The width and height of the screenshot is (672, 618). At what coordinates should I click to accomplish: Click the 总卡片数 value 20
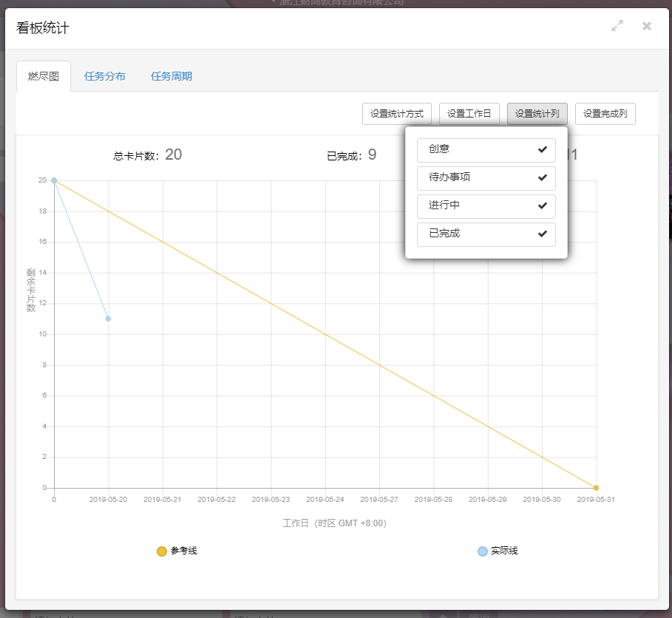tap(174, 154)
